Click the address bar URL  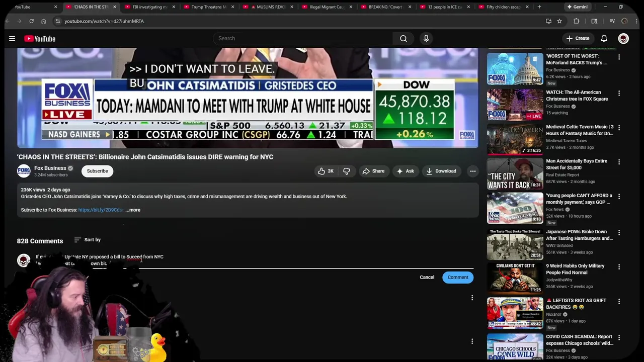(104, 21)
